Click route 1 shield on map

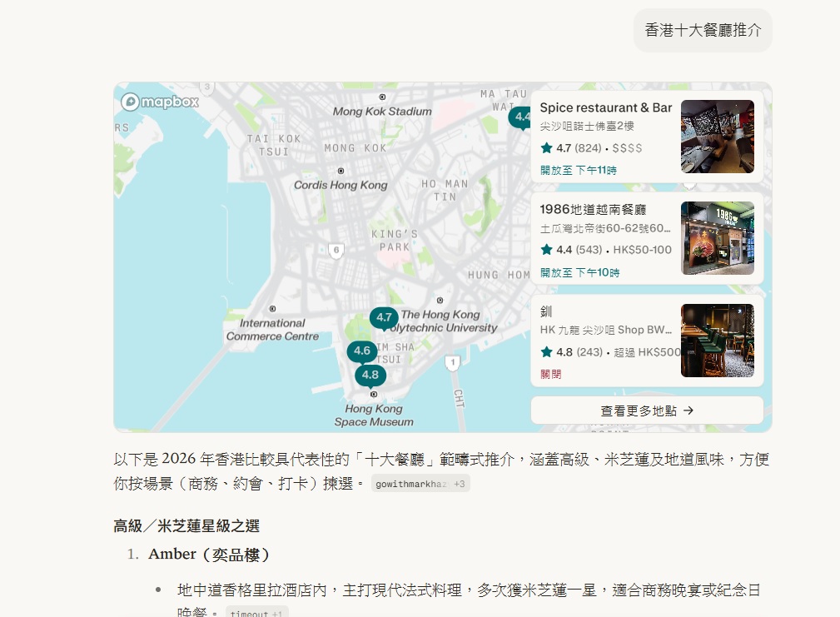(453, 362)
